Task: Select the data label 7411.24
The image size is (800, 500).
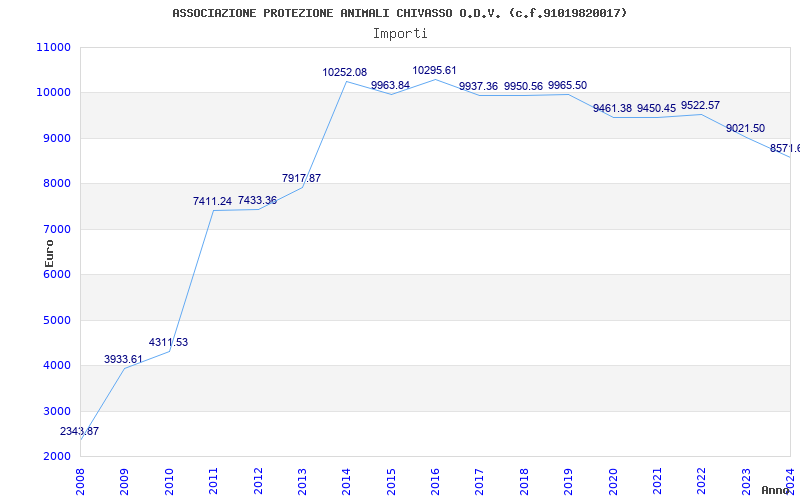Action: pyautogui.click(x=212, y=202)
